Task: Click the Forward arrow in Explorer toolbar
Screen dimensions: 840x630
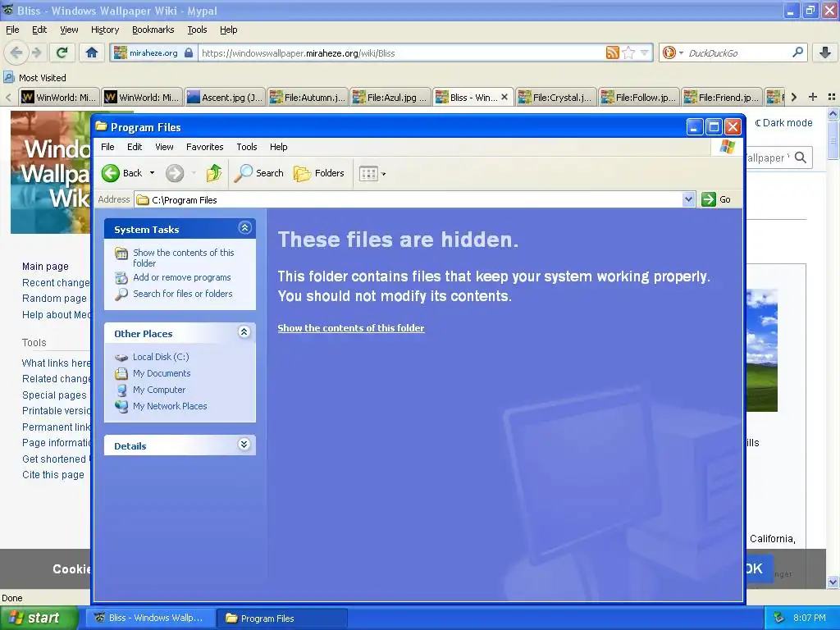Action: coord(175,173)
